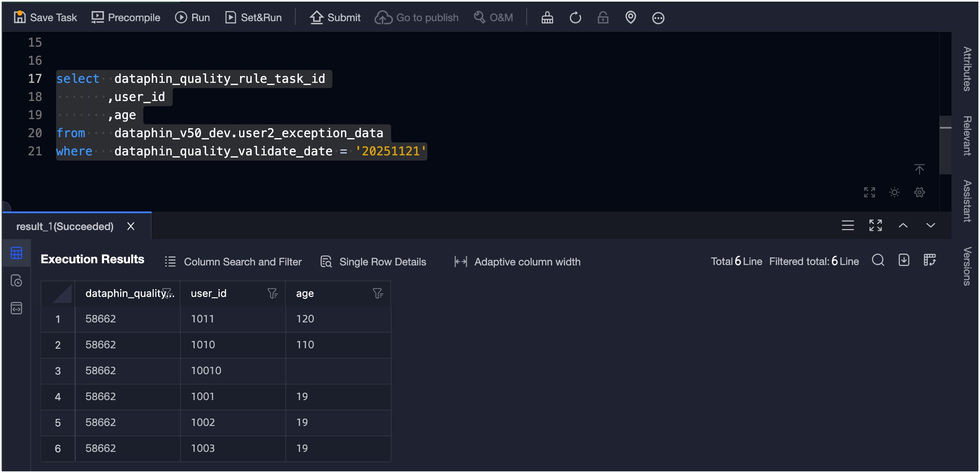Maximize the results panel

[x=876, y=226]
